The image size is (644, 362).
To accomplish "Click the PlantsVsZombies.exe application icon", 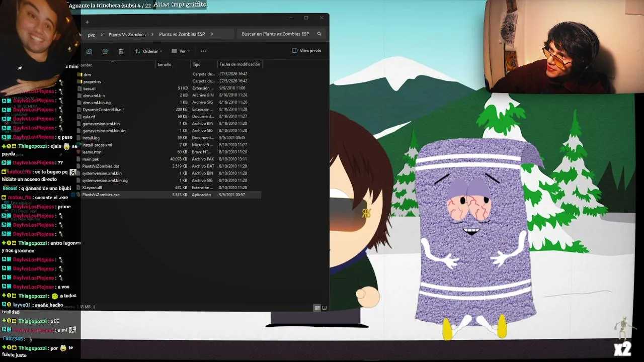I will point(79,195).
